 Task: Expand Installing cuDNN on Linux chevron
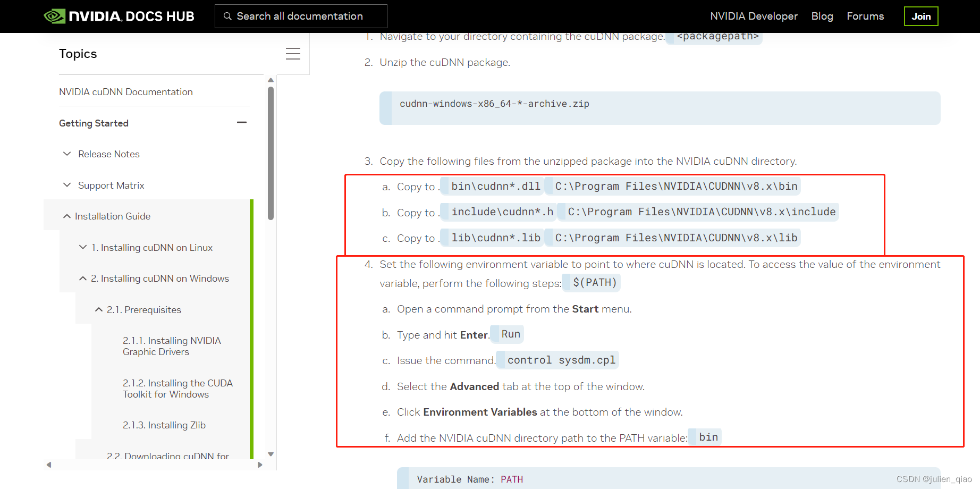(x=83, y=247)
